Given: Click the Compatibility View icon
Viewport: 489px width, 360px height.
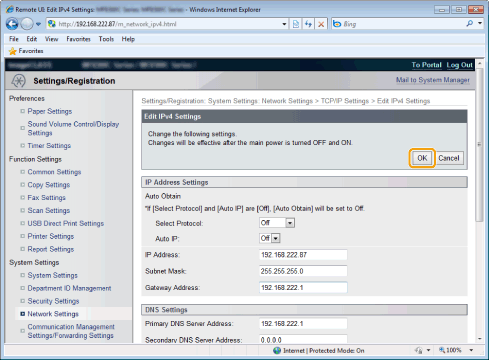Looking at the screenshot, I should 296,24.
